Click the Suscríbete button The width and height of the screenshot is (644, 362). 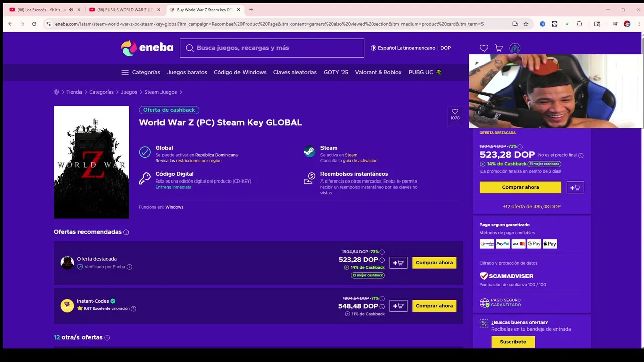pos(513,342)
